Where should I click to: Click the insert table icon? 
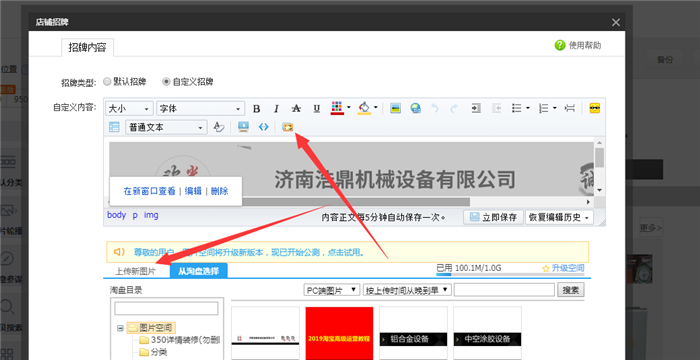click(x=114, y=127)
